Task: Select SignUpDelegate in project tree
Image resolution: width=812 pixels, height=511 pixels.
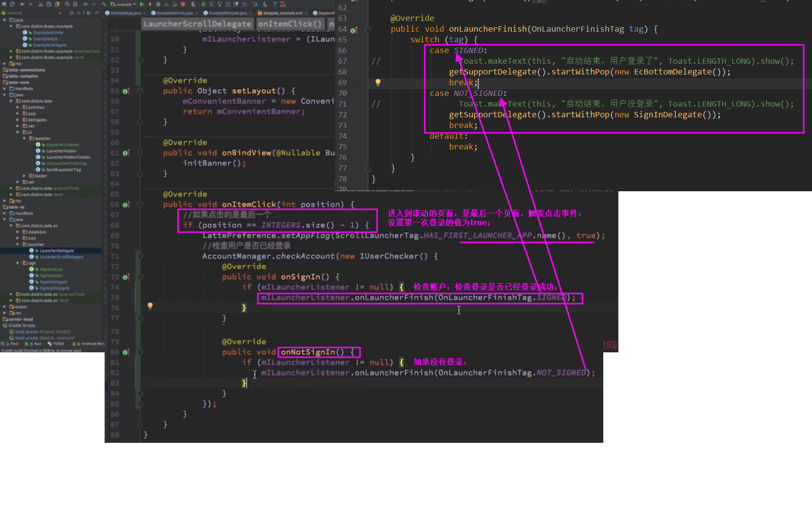Action: tap(49, 288)
